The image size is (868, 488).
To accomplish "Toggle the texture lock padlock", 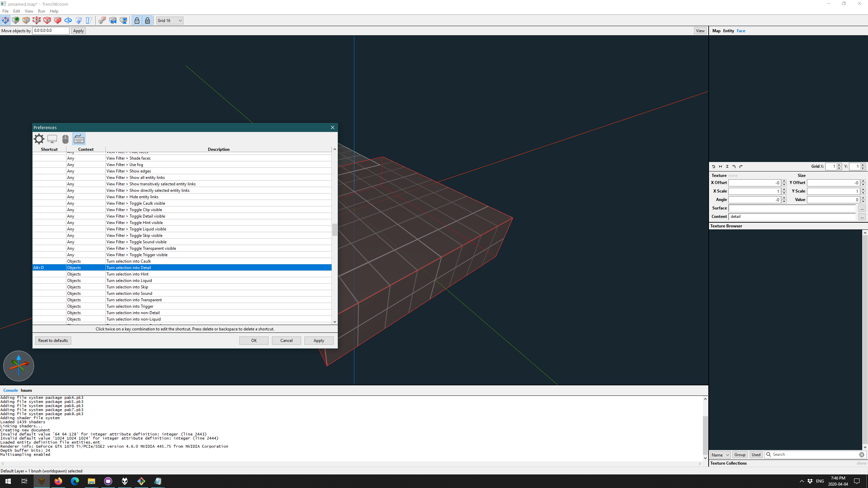I will [137, 20].
